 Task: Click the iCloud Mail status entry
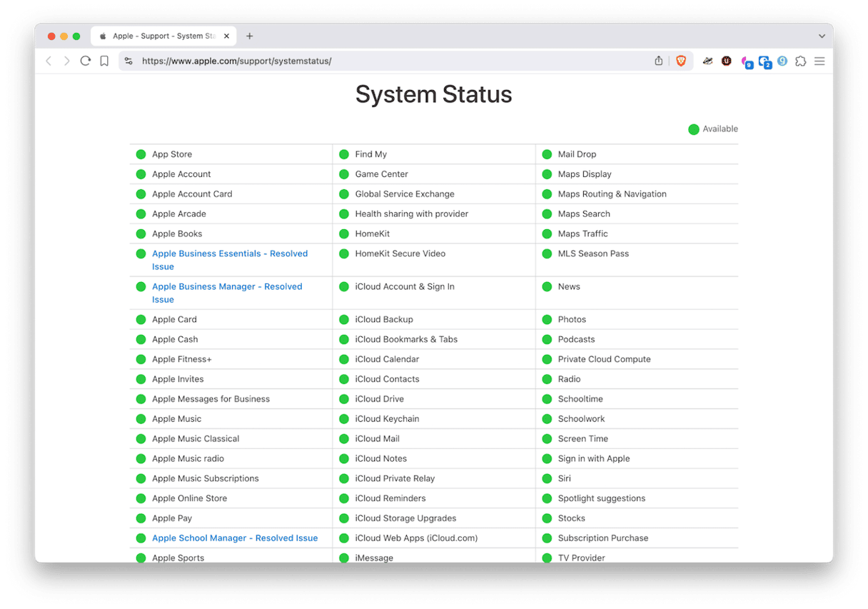coord(377,439)
